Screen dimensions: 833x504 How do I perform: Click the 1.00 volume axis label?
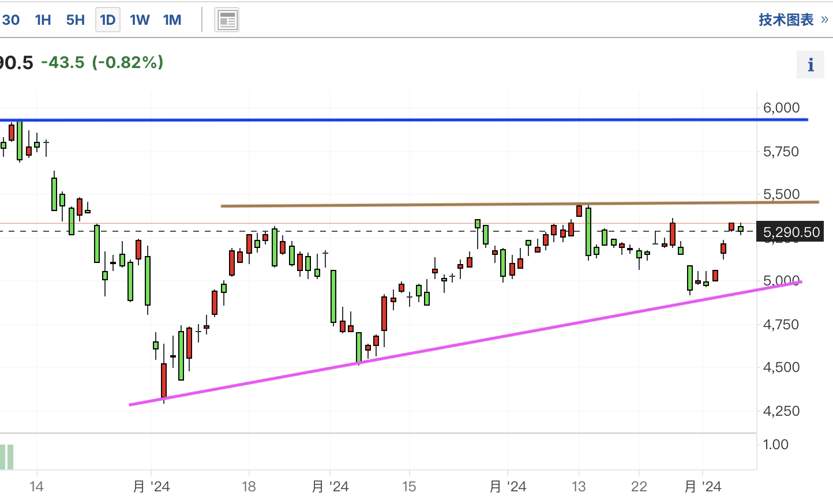point(775,445)
